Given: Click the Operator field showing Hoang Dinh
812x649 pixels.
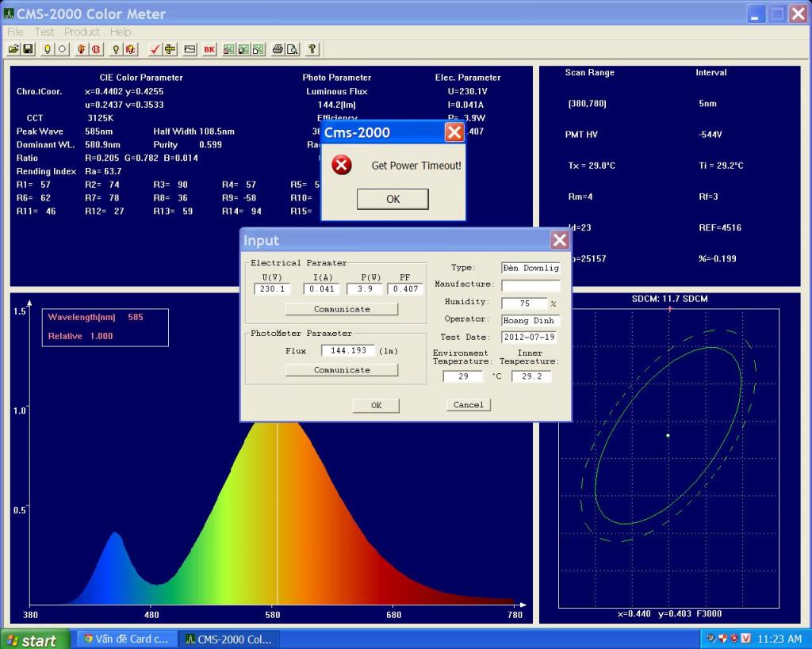Looking at the screenshot, I should [x=530, y=320].
